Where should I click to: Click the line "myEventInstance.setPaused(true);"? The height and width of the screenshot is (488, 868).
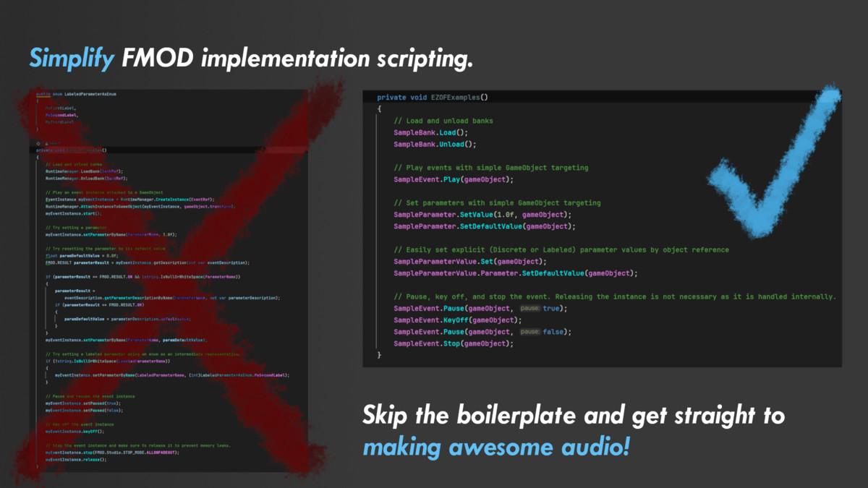(83, 403)
